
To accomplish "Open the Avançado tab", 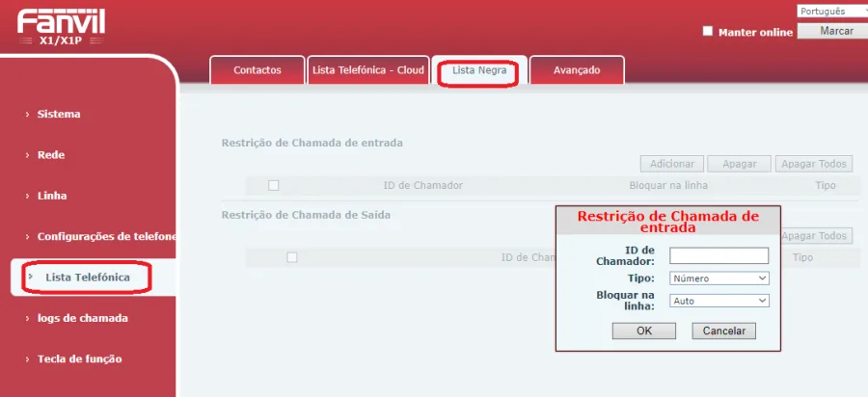I will pyautogui.click(x=577, y=70).
